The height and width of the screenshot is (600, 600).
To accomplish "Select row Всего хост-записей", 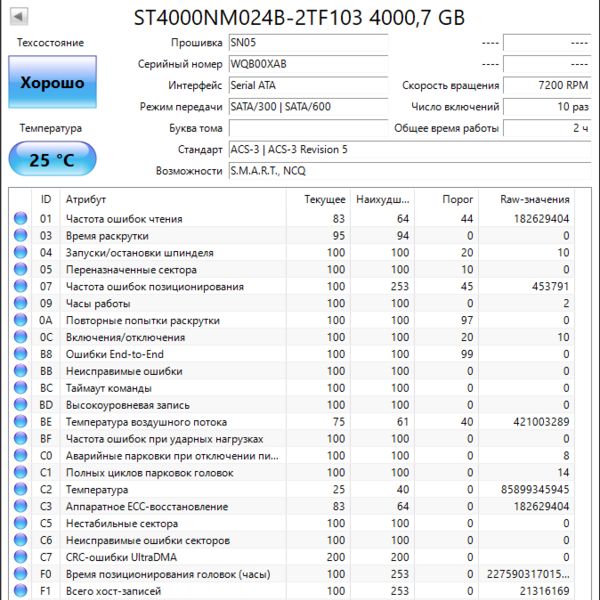I will tap(293, 590).
